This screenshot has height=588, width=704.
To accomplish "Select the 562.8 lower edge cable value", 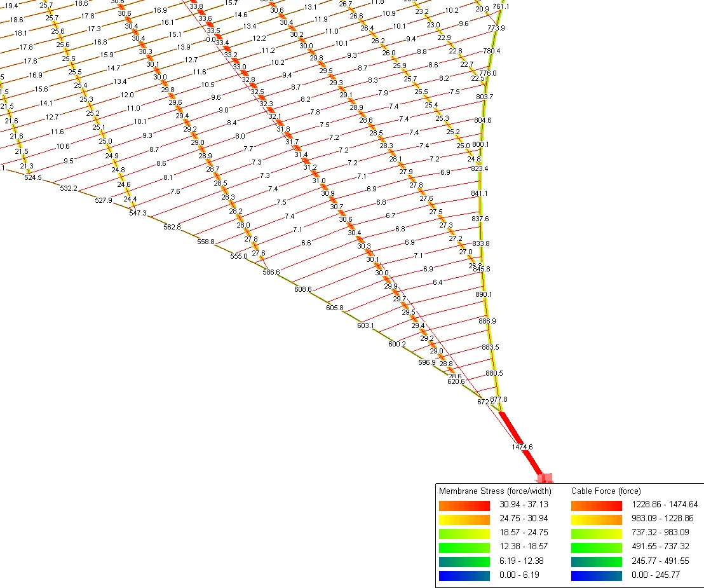I will click(172, 227).
